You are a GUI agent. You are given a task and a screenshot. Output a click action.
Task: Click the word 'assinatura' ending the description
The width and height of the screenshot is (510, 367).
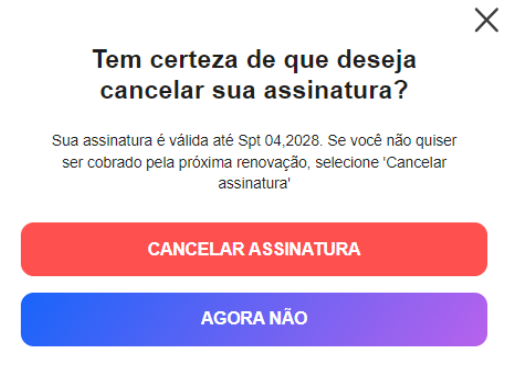253,184
